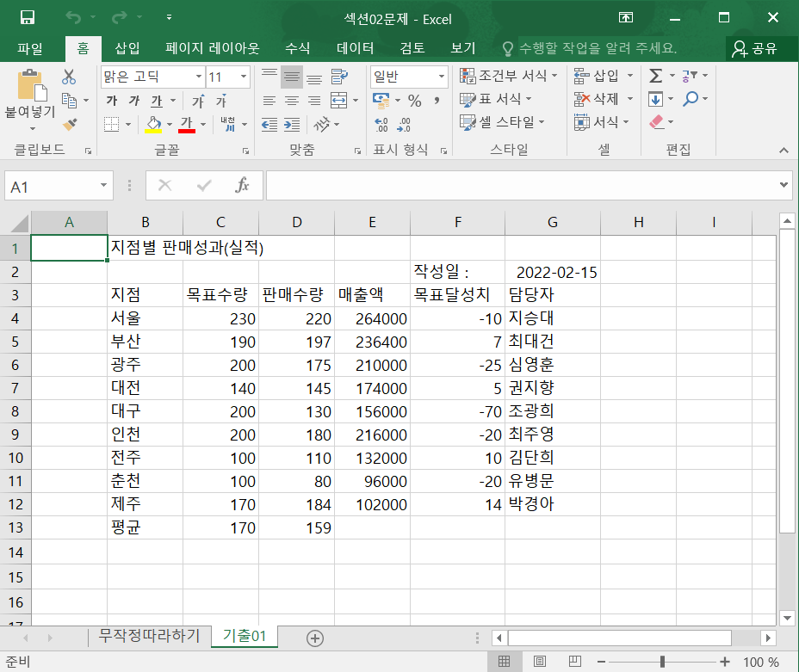Click the AutoSum sigma icon

tap(656, 76)
